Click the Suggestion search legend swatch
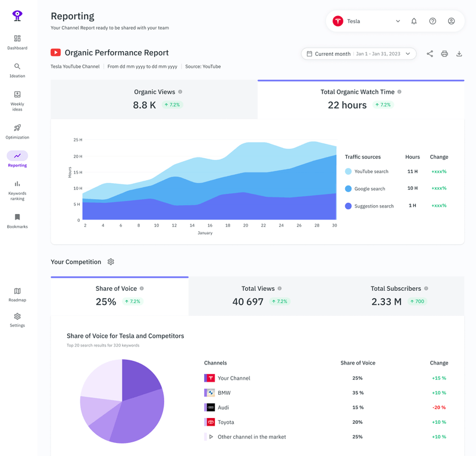The width and height of the screenshot is (476, 456). tap(348, 206)
